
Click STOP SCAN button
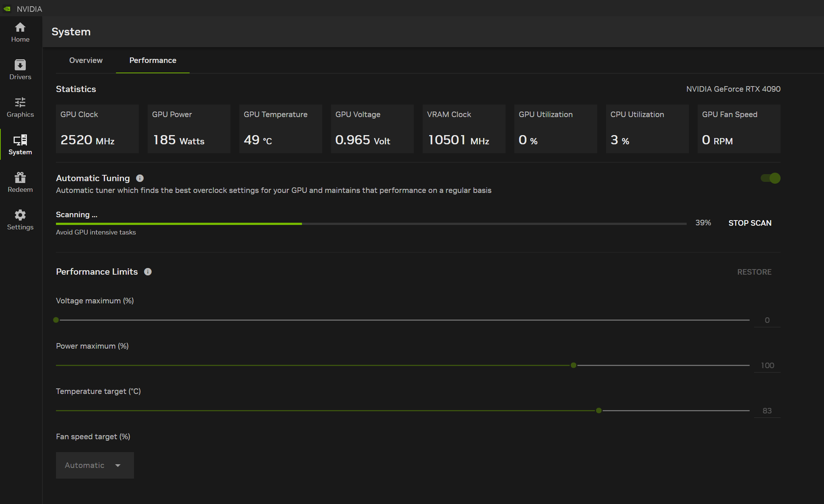[750, 223]
